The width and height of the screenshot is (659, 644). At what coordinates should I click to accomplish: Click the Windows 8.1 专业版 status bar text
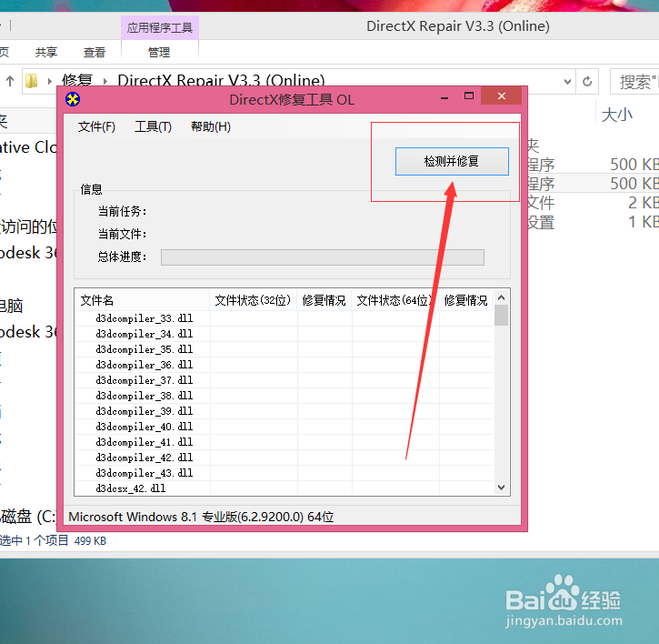click(x=201, y=517)
